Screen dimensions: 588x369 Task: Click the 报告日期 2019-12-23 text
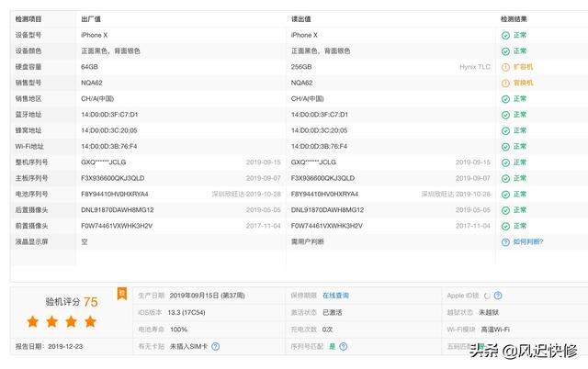(x=49, y=347)
